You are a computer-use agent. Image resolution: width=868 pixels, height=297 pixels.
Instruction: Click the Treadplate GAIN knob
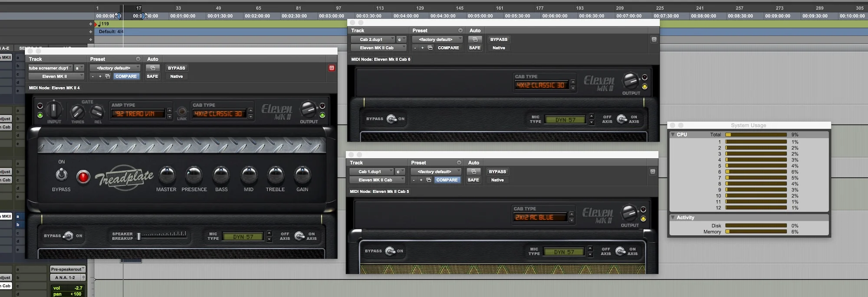coord(302,175)
